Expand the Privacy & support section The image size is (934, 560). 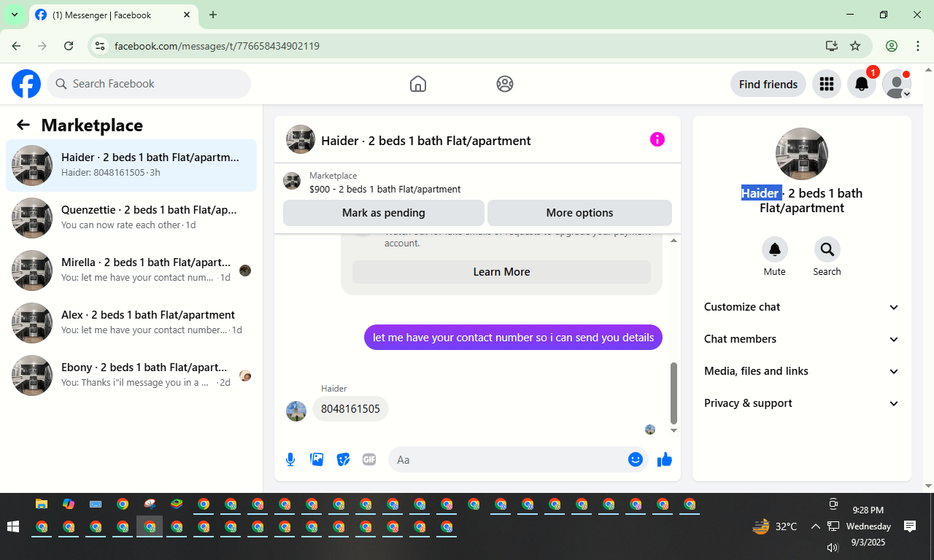(x=802, y=403)
